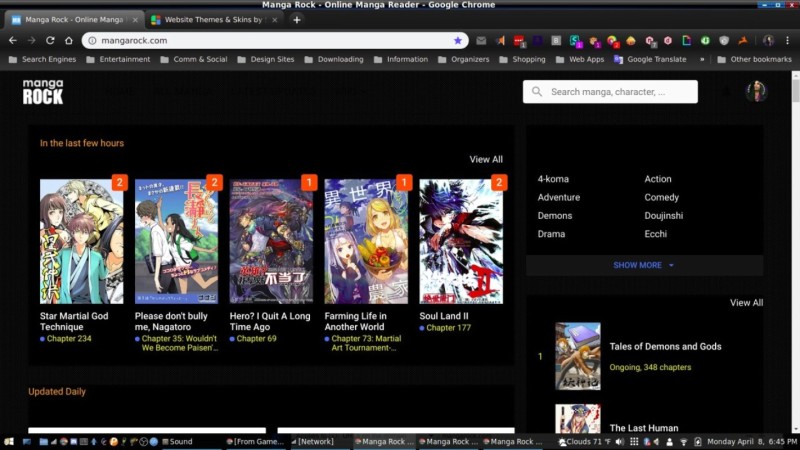
Task: Click the mangarock.com address bar
Action: [274, 40]
